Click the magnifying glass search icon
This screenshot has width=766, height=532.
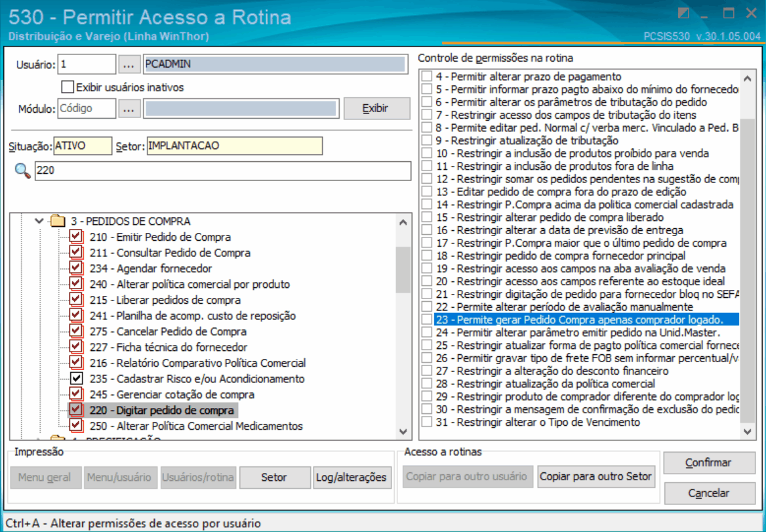click(x=22, y=171)
